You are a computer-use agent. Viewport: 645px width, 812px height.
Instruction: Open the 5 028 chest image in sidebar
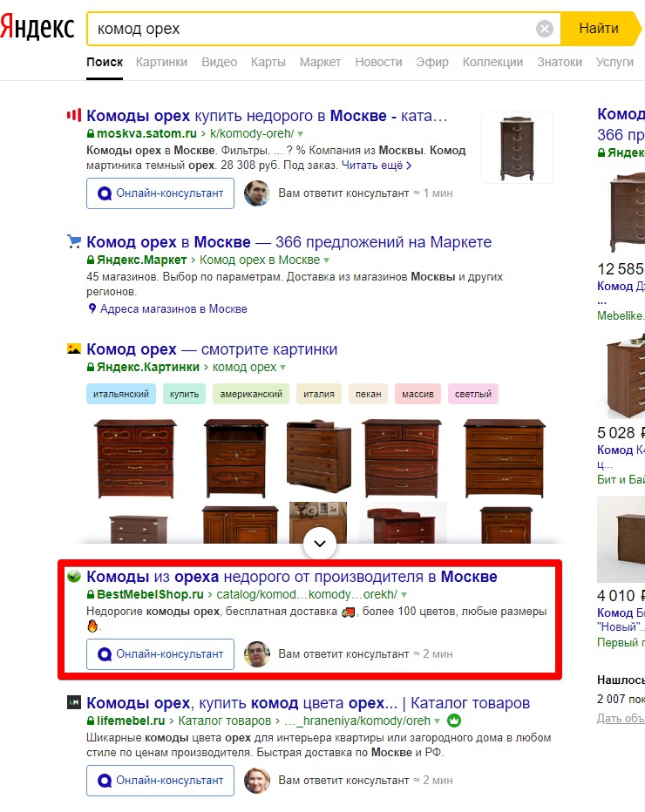pyautogui.click(x=625, y=376)
